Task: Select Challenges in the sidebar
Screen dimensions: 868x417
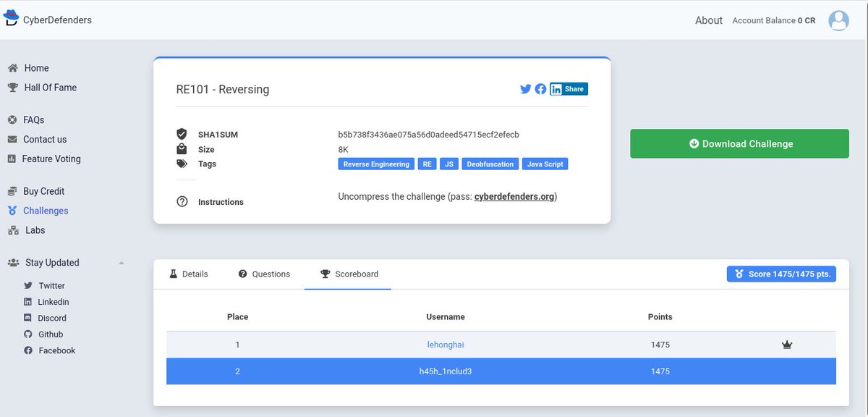Action: [x=45, y=210]
